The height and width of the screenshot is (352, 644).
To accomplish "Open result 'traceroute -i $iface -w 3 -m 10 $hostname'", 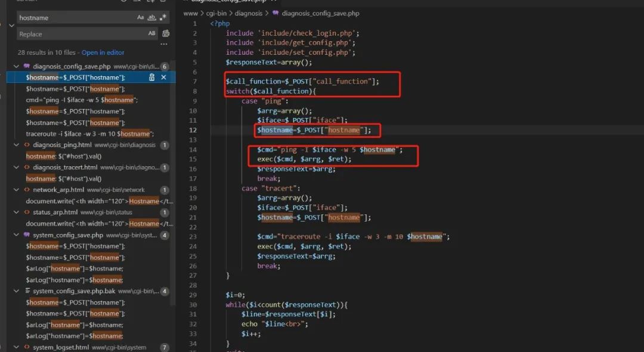I will point(89,134).
